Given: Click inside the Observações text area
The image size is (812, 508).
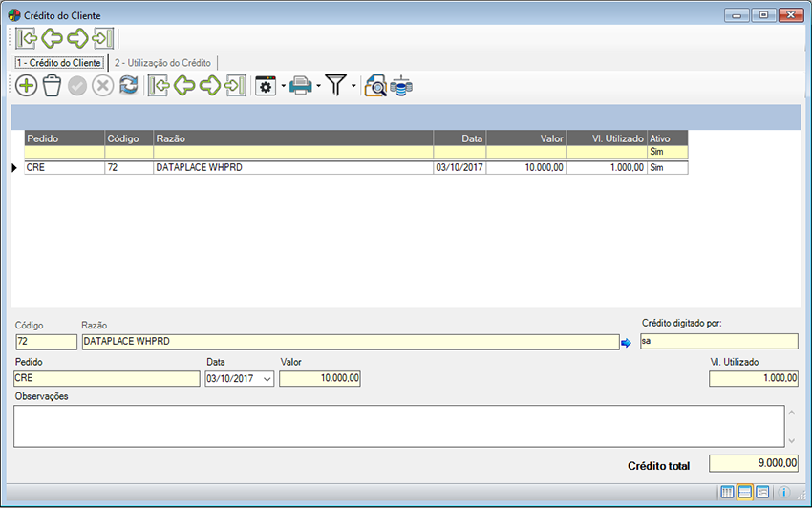Looking at the screenshot, I should coord(396,426).
